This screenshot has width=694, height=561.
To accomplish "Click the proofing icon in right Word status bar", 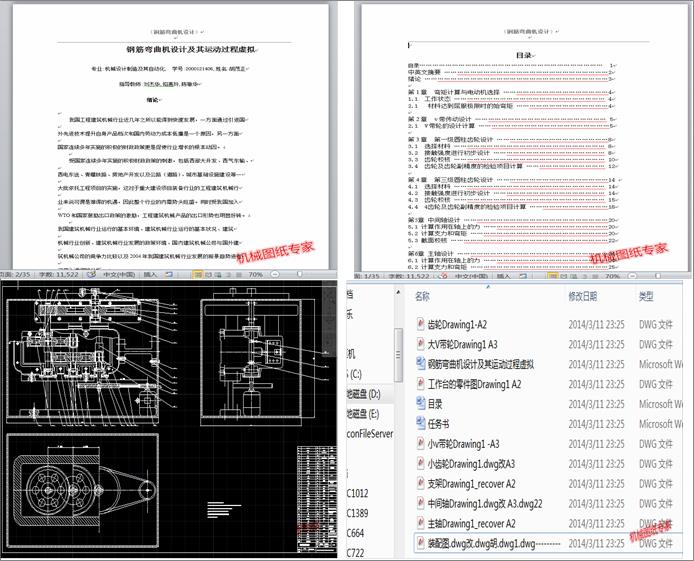I will [443, 276].
